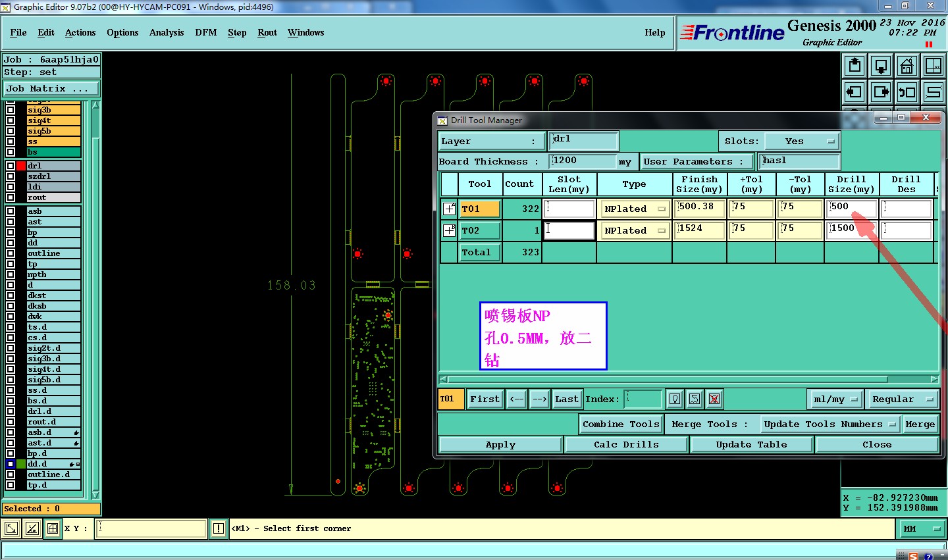Click the pan down arrow icon

[881, 66]
